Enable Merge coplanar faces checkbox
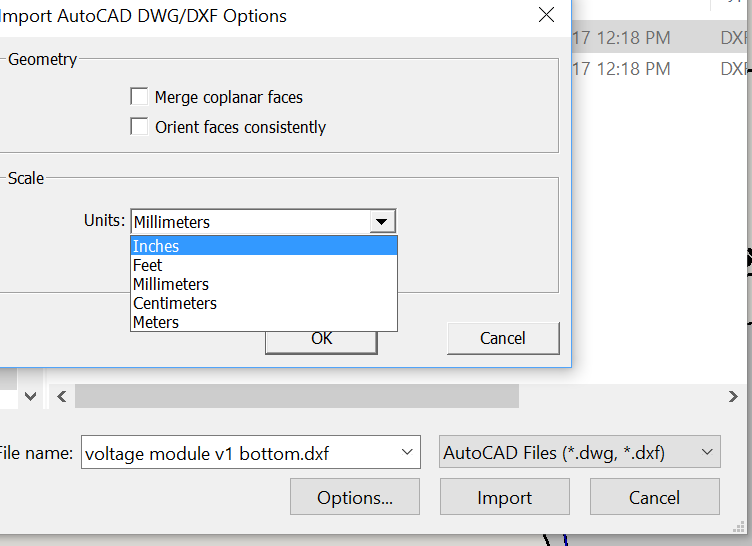The image size is (752, 546). click(139, 96)
